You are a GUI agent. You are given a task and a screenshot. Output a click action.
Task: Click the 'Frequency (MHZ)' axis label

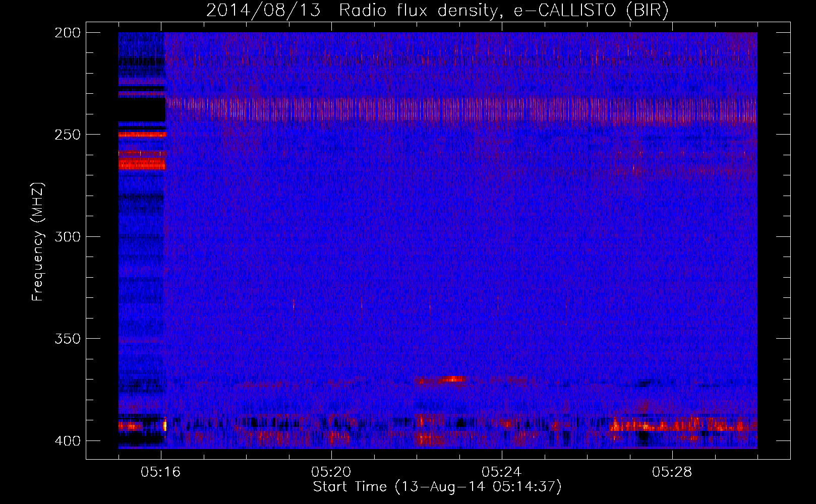tap(38, 241)
